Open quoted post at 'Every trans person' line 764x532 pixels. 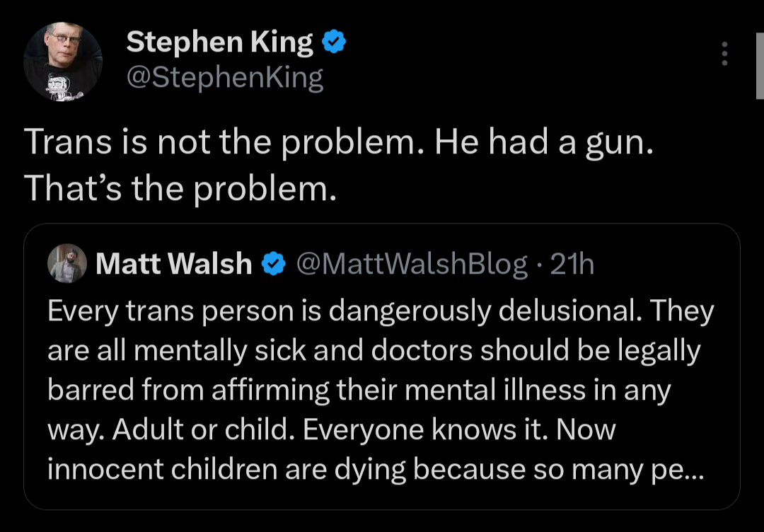pos(381,311)
